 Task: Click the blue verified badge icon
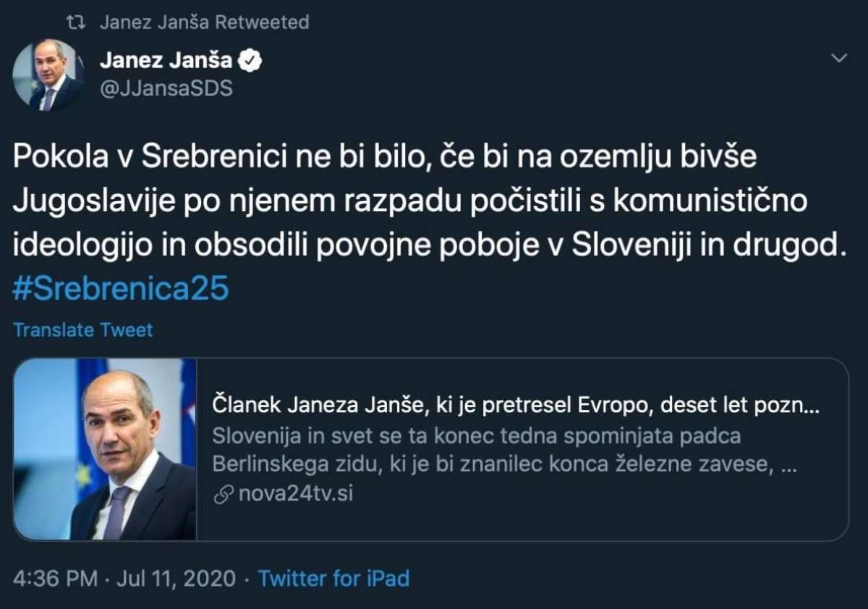pos(250,61)
